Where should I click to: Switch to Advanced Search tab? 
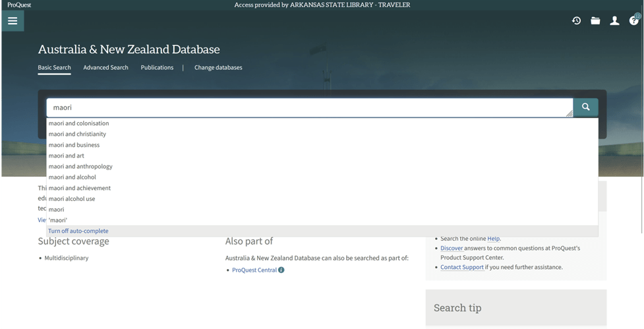(105, 67)
